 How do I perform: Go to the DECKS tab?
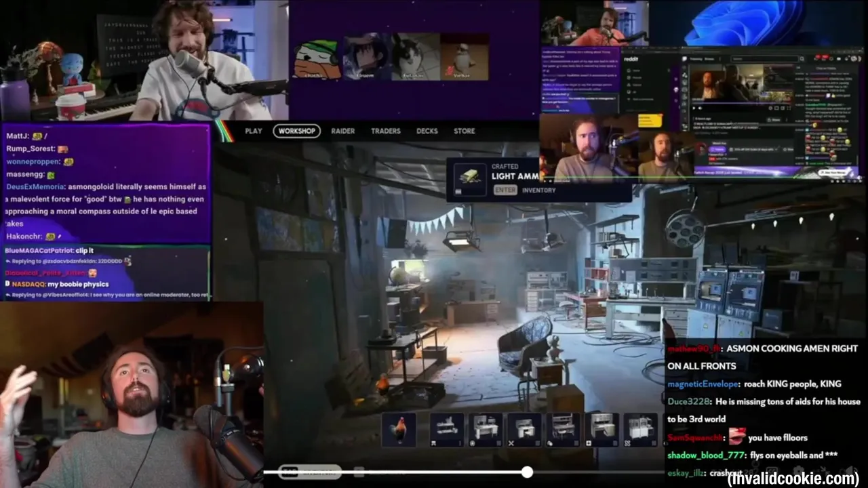click(x=427, y=131)
